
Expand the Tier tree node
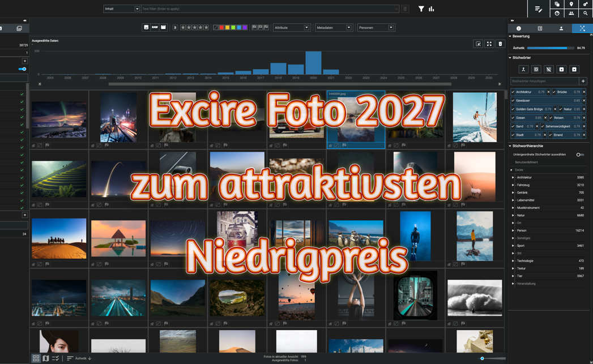coord(513,276)
